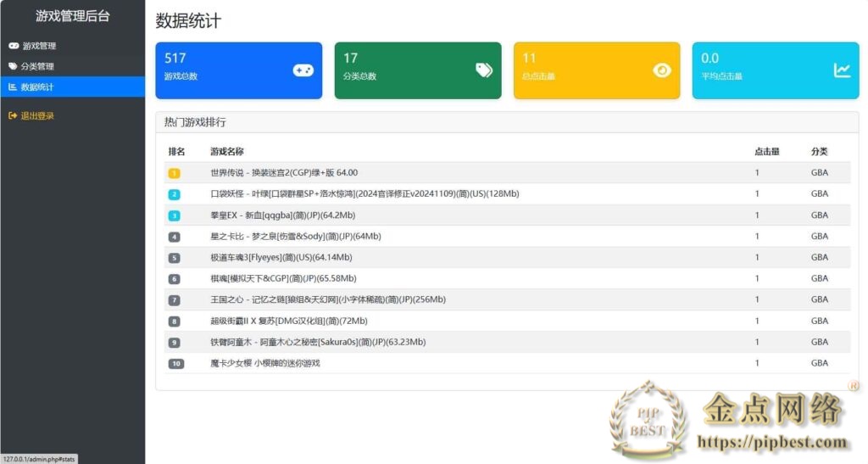Select the 口袋妖怪 - 叶绿 game row

(x=364, y=194)
